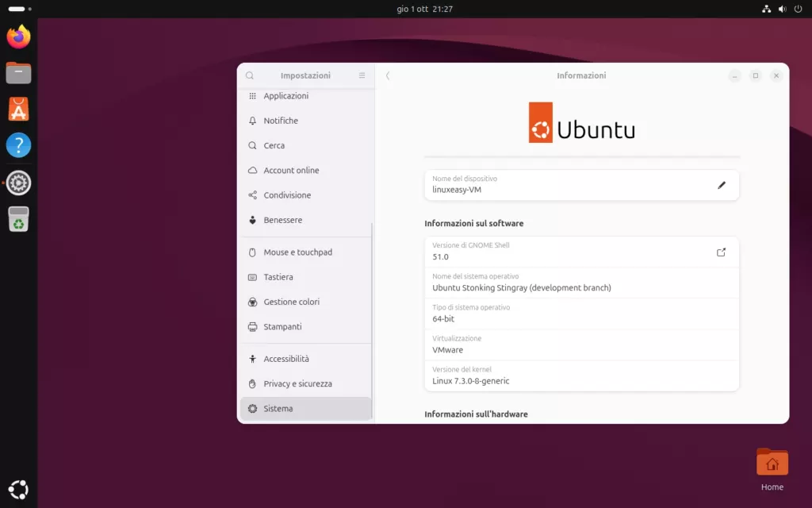Close the Impostazioni window

(776, 75)
